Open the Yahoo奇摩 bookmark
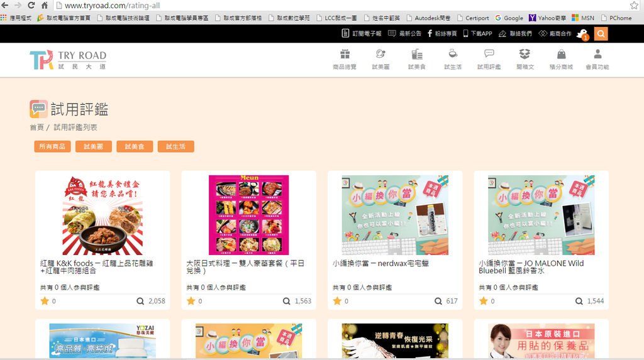The width and height of the screenshot is (644, 360). tap(547, 18)
